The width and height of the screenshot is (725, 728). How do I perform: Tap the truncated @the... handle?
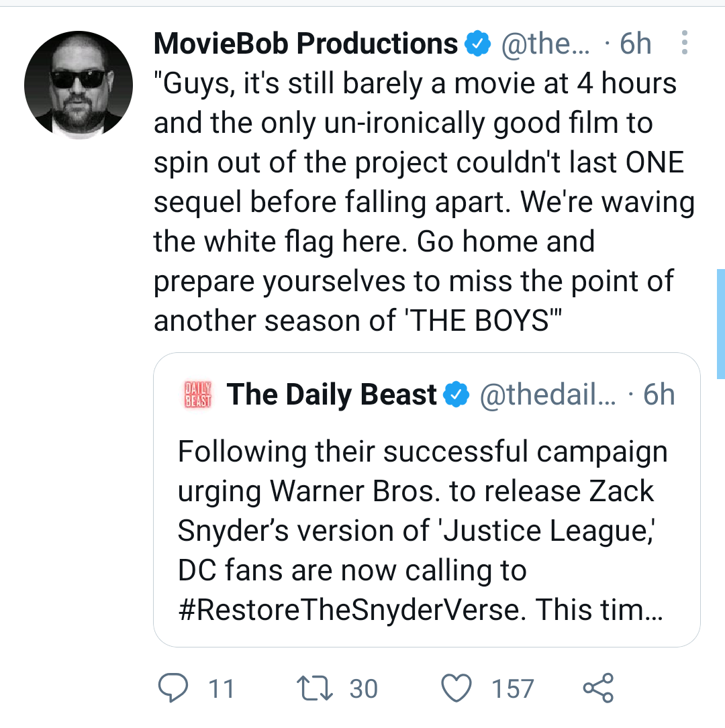click(x=546, y=44)
